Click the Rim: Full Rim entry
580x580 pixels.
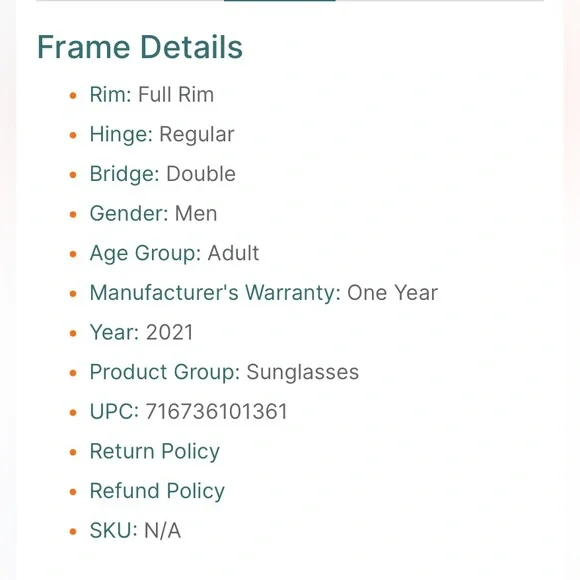click(x=152, y=94)
